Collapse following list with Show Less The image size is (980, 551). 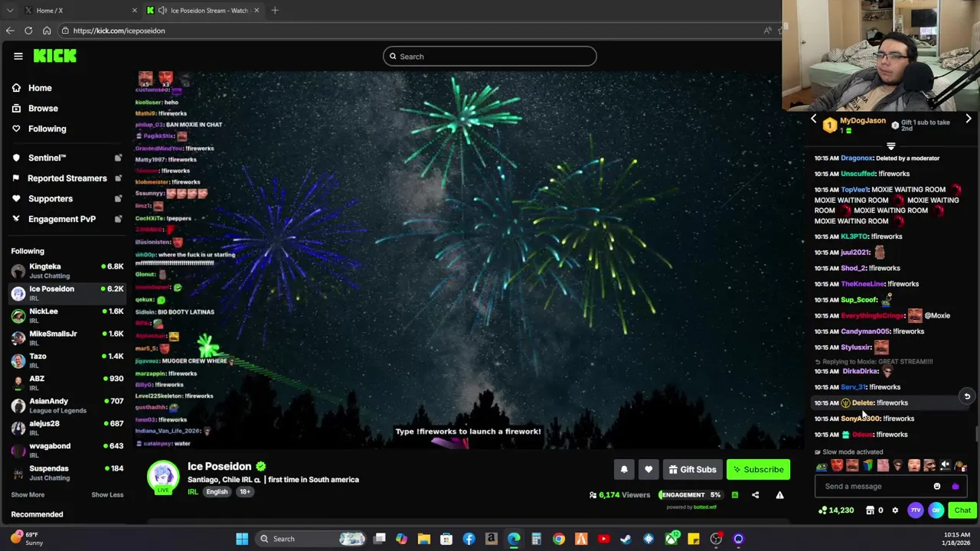click(x=107, y=495)
